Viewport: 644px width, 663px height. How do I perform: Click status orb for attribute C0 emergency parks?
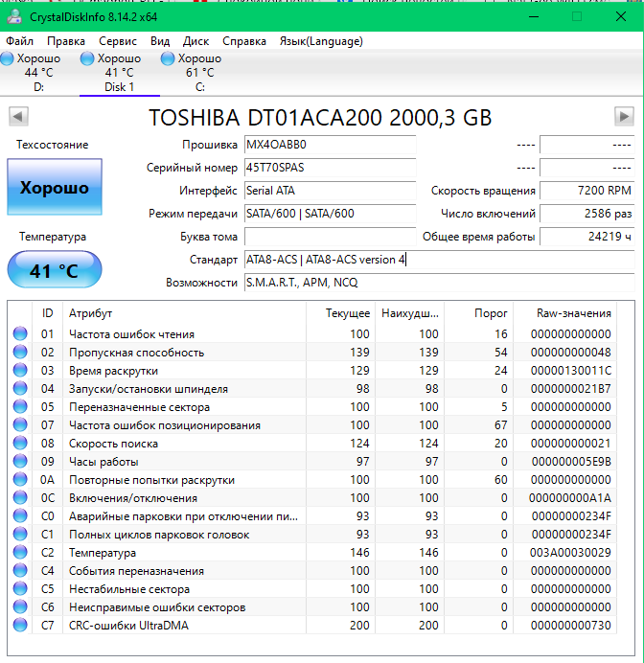20,515
